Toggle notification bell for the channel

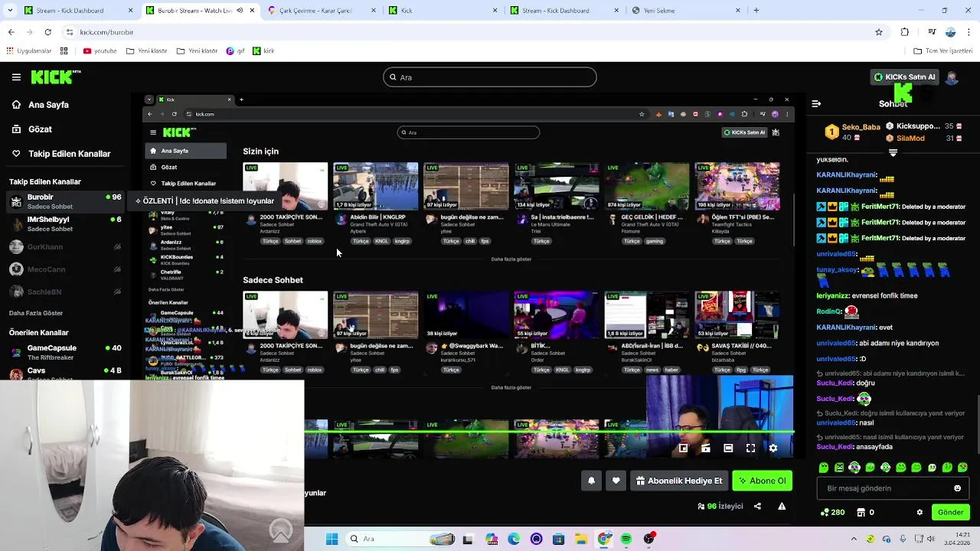pyautogui.click(x=591, y=481)
